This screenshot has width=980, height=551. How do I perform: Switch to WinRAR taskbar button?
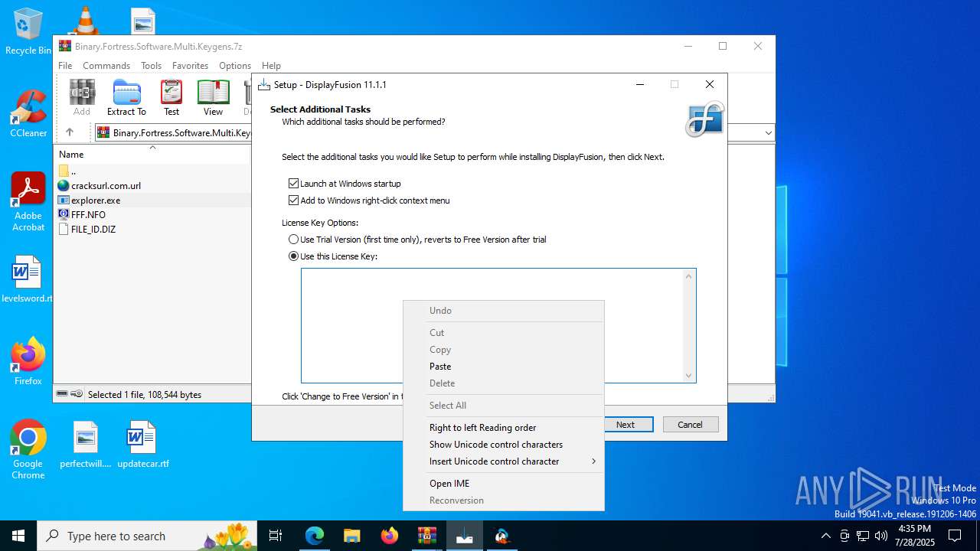[x=426, y=536]
